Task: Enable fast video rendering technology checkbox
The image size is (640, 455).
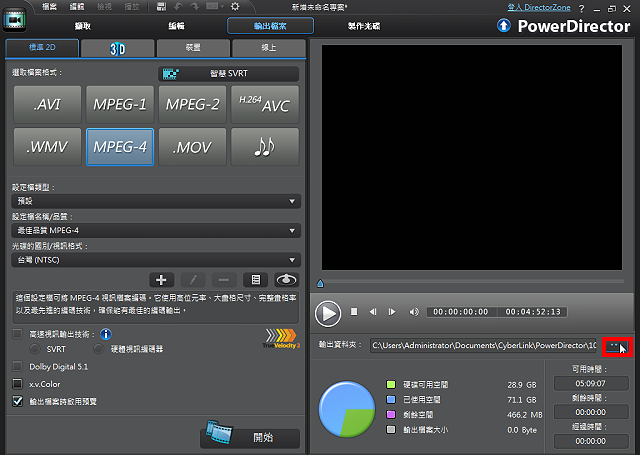Action: click(17, 334)
